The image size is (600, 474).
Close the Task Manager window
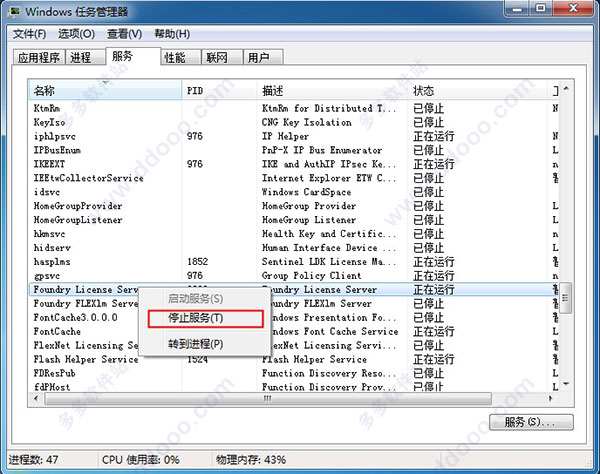pos(573,8)
